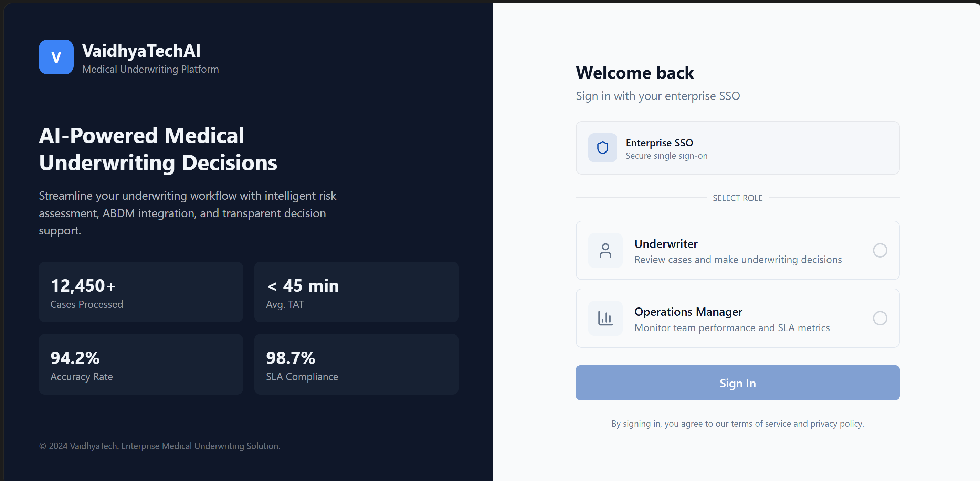Click the blue V logo icon
The width and height of the screenshot is (980, 481).
pyautogui.click(x=56, y=57)
